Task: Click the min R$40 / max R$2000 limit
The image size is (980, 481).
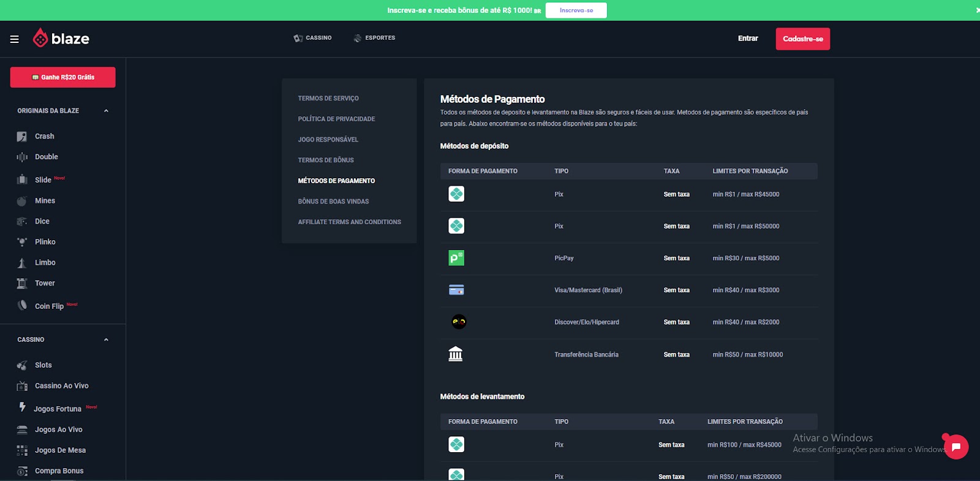Action: 745,322
